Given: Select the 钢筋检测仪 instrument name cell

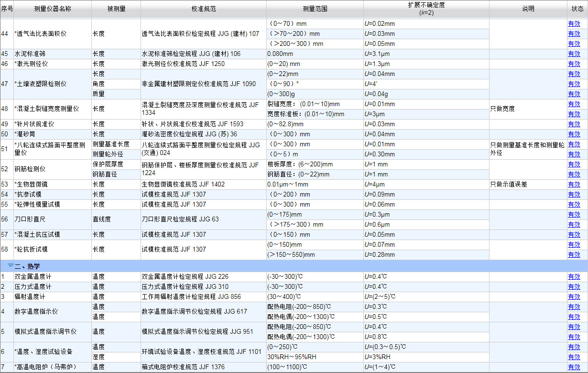Looking at the screenshot, I should 53,169.
